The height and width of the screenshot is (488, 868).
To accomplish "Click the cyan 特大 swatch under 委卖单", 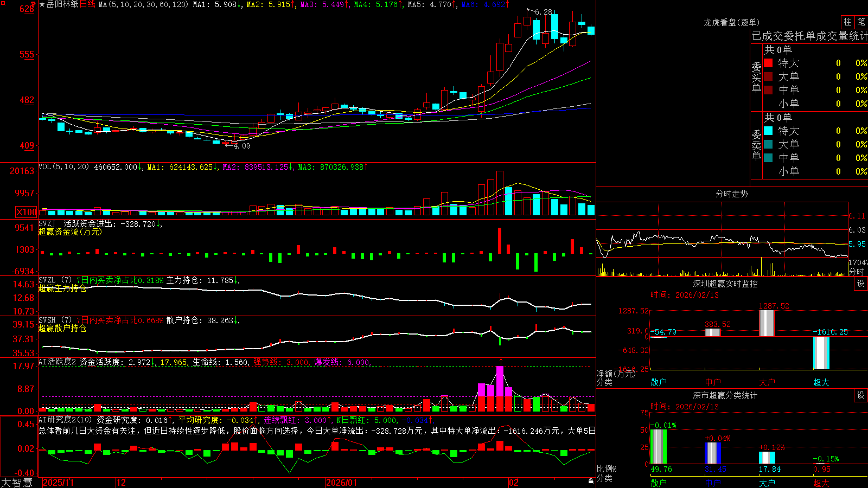I will click(x=768, y=131).
